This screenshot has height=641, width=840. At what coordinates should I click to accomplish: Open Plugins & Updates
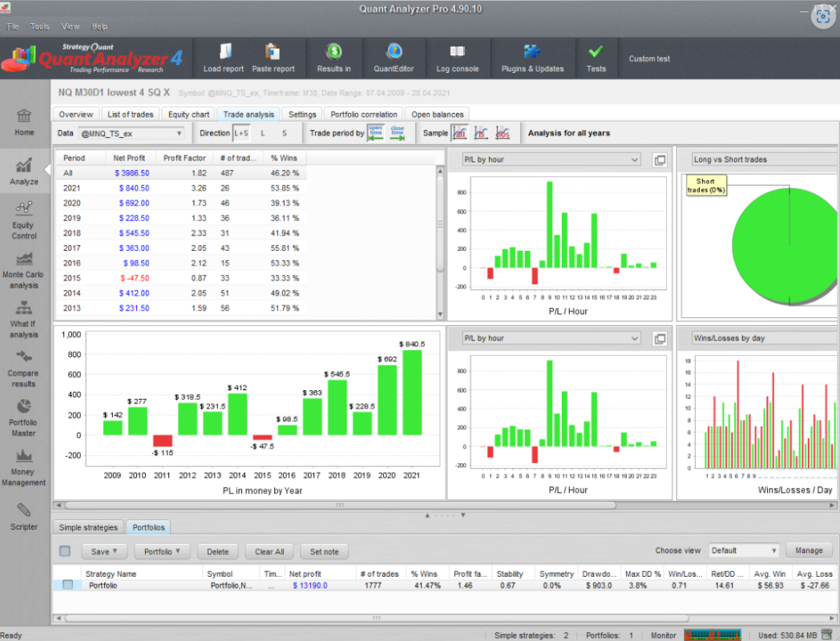pyautogui.click(x=532, y=57)
